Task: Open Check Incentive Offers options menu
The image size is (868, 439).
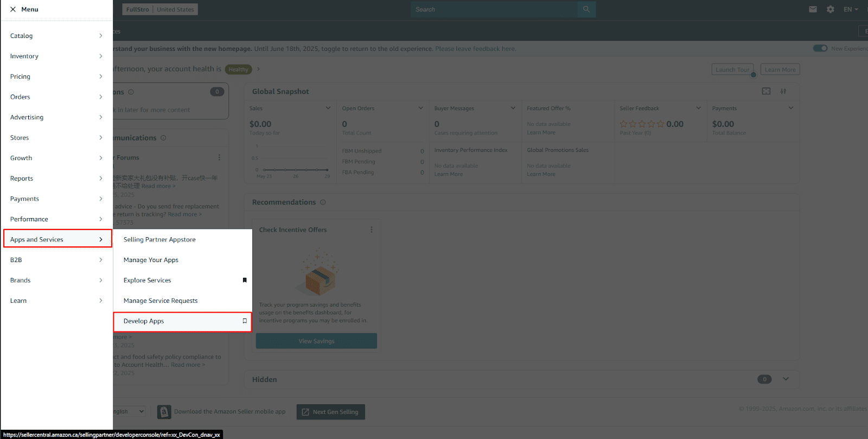Action: pos(372,230)
